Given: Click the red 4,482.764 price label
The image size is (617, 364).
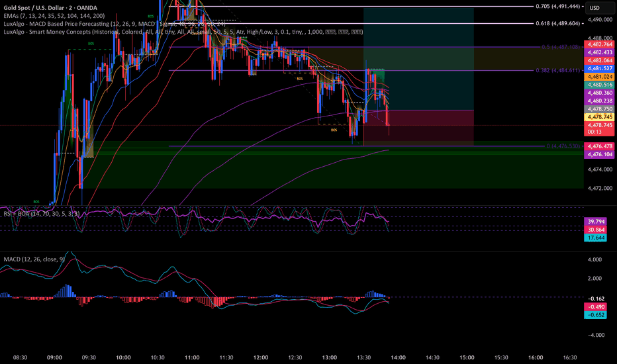Looking at the screenshot, I should [599, 44].
